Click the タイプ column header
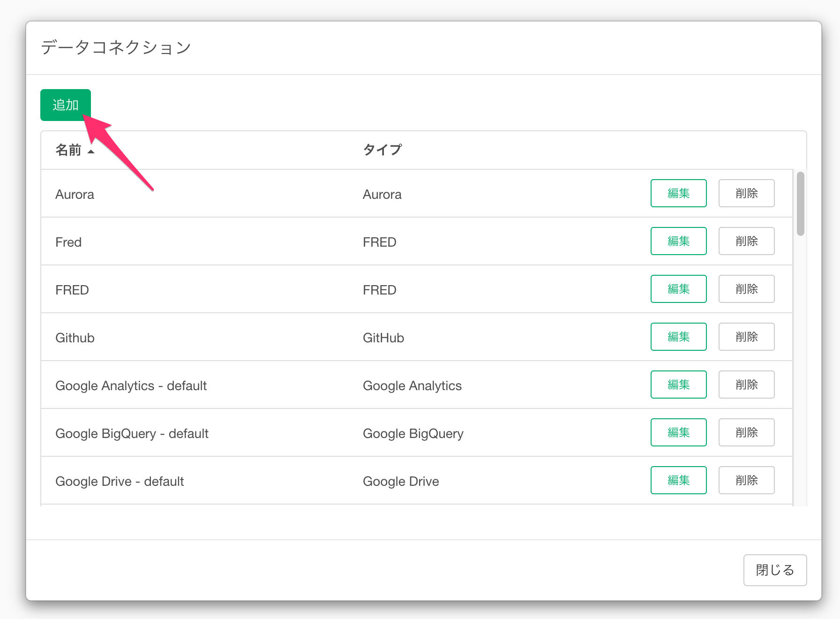The width and height of the screenshot is (840, 619). point(382,150)
